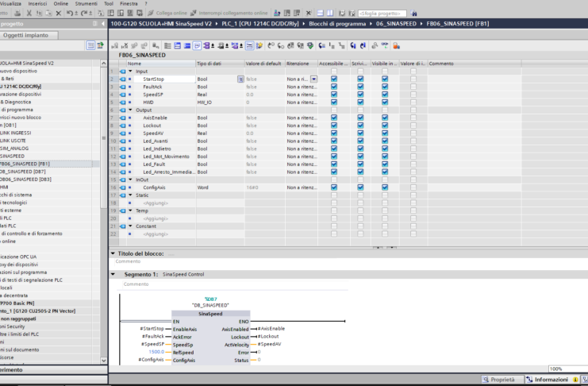588x386 pixels.
Task: Click the purple block icon with plus-minus
Action: pos(208,46)
